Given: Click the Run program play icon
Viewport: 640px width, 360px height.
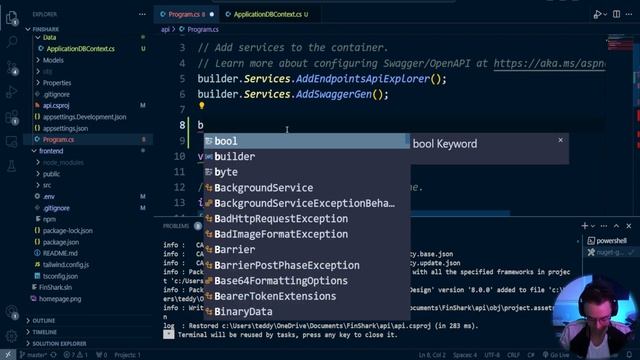Looking at the screenshot, I should coord(597,14).
